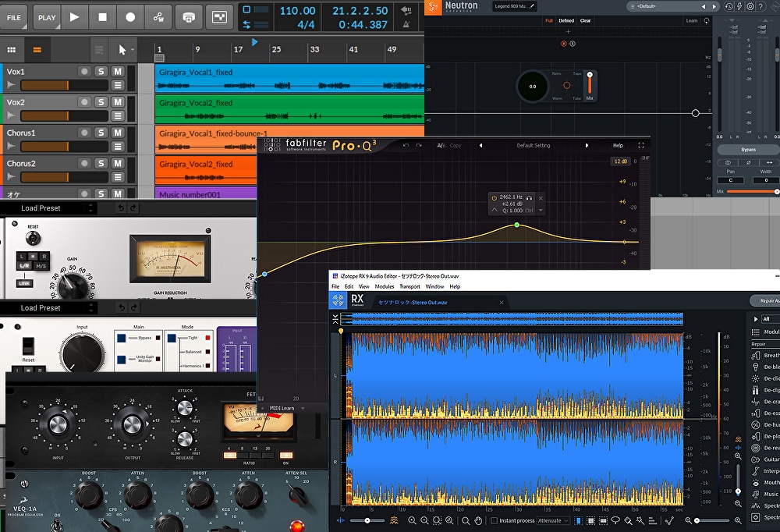Click the Load Preset button on upper plugin

point(41,208)
